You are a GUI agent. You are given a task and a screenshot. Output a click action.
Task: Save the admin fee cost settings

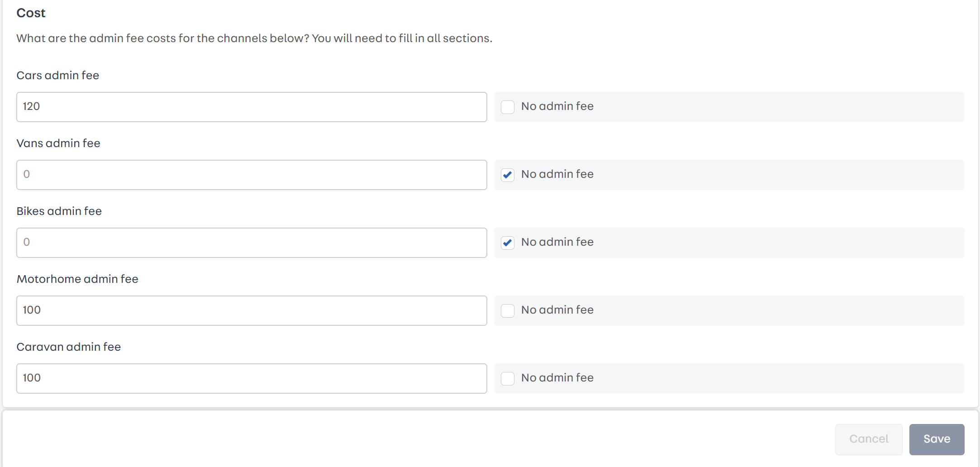point(937,439)
